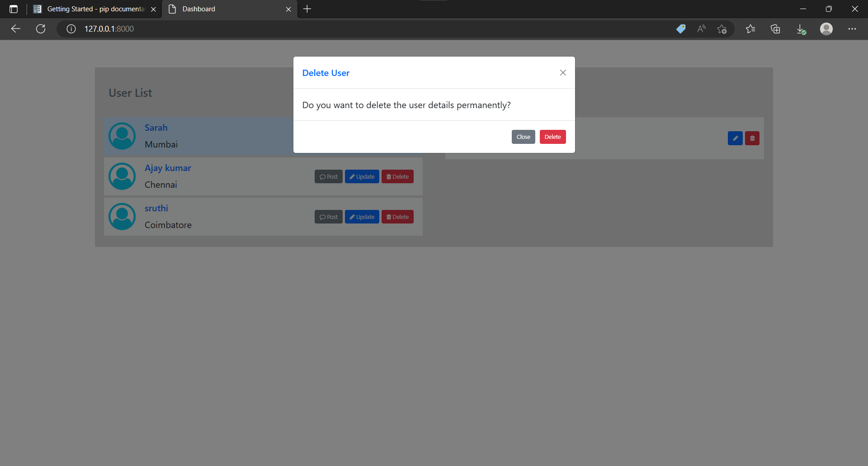Reload the current page
868x466 pixels.
click(41, 29)
